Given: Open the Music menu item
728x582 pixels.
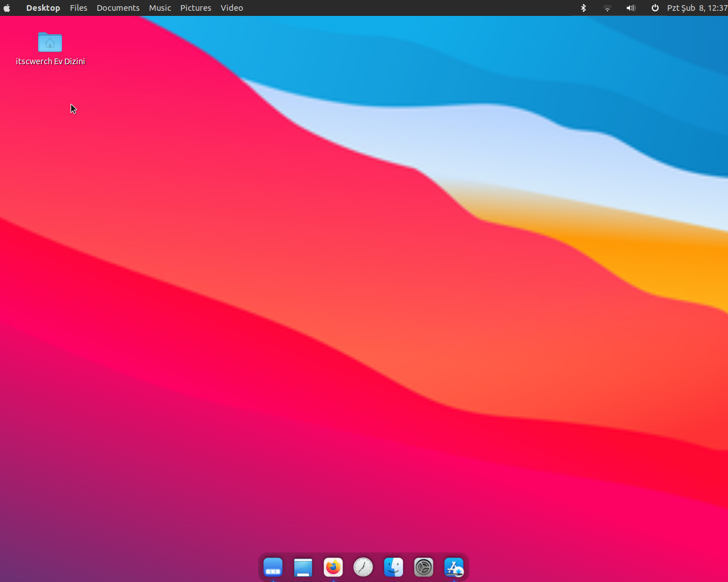Looking at the screenshot, I should pos(160,8).
